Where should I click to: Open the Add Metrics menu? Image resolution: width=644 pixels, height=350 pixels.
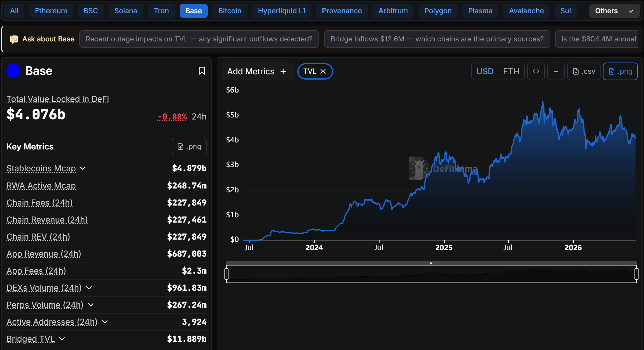point(257,71)
